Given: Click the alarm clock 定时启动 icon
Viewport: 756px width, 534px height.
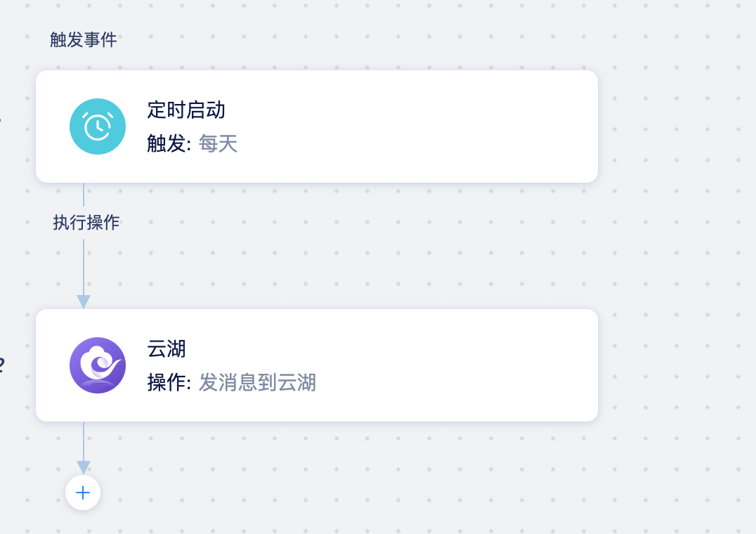Looking at the screenshot, I should coord(98,126).
